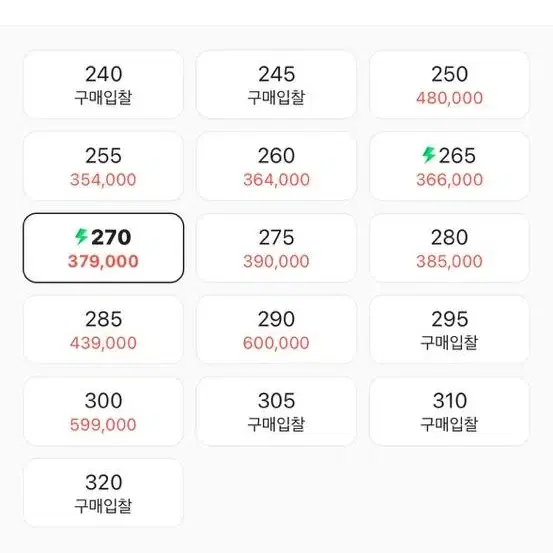
Task: Pick size 305 purchase bid tile
Action: [x=276, y=411]
